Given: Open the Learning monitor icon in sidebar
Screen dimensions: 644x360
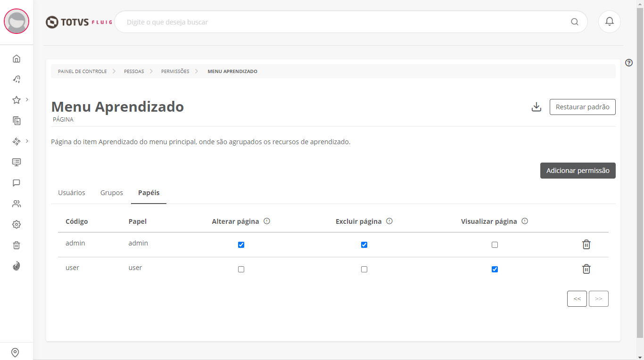Looking at the screenshot, I should 17,162.
